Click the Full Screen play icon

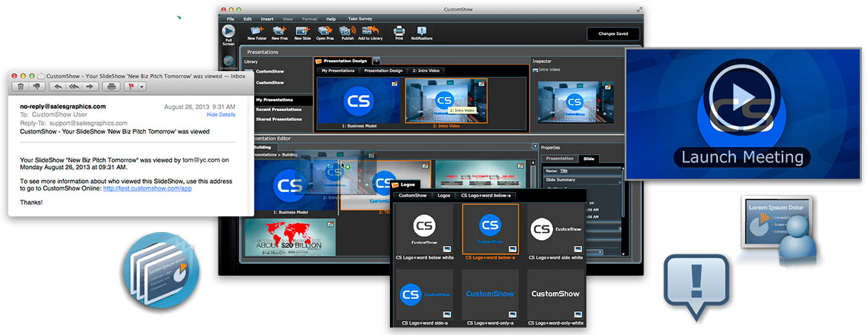228,30
